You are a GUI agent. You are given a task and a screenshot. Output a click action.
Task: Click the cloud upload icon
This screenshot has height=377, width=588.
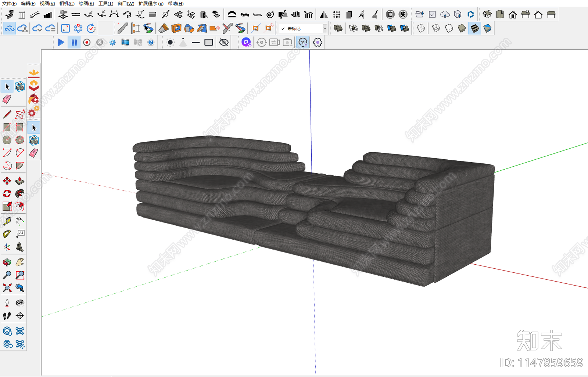pyautogui.click(x=445, y=15)
